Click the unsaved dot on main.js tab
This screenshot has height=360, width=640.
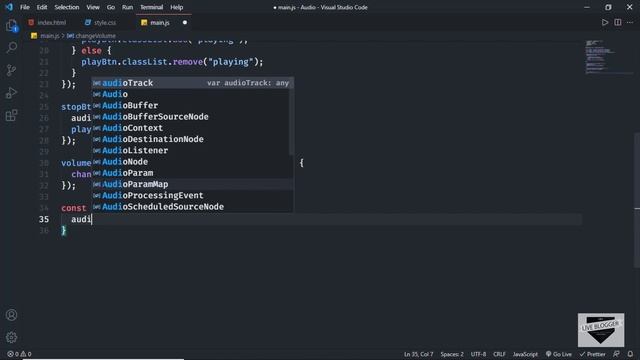(185, 22)
